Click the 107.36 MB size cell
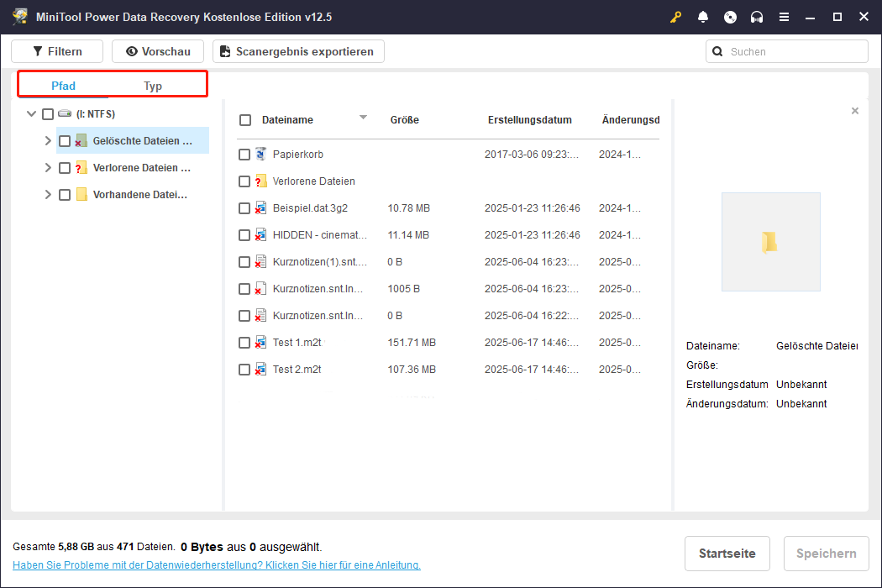Viewport: 882px width, 588px height. (x=412, y=370)
